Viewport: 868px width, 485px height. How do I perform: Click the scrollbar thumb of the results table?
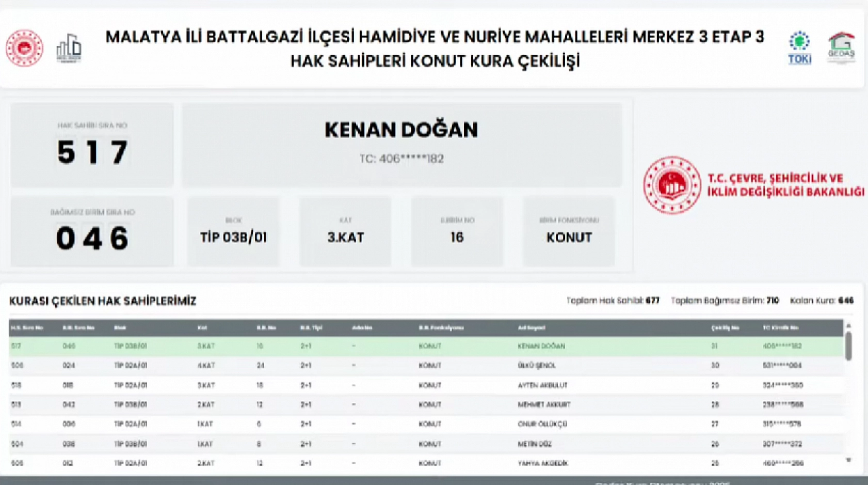(848, 346)
